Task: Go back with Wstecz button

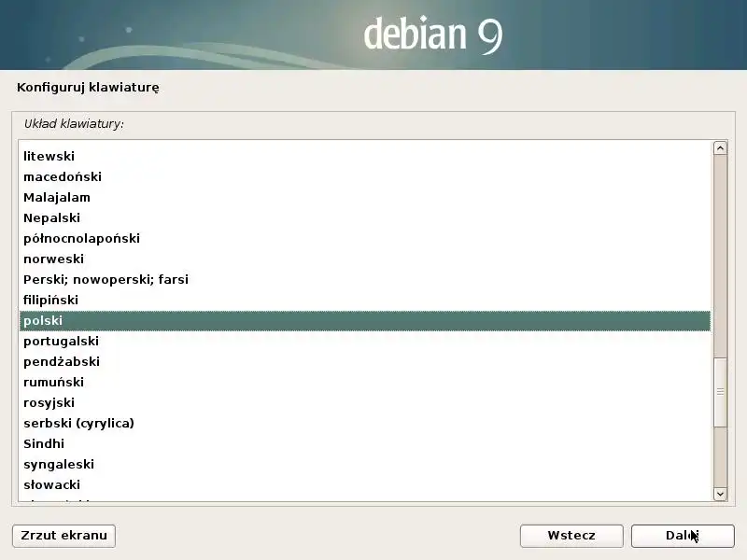Action: point(571,536)
